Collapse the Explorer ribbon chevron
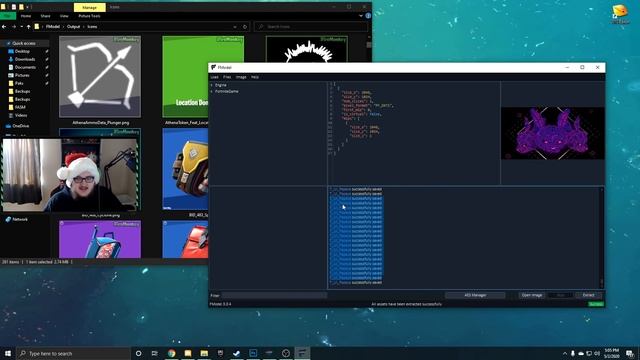 coord(361,16)
